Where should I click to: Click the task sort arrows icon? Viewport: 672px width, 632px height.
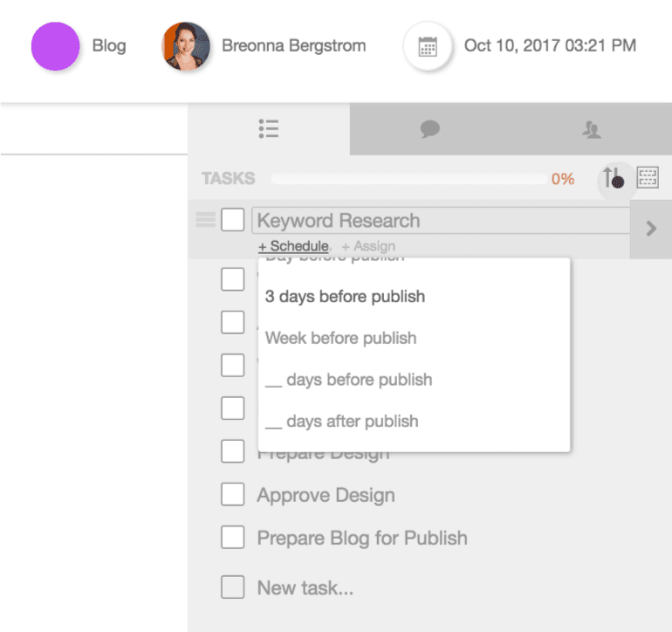[613, 178]
